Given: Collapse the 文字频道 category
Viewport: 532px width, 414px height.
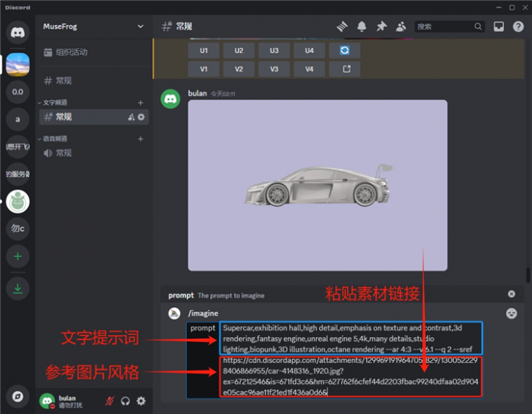Looking at the screenshot, I should 52,103.
